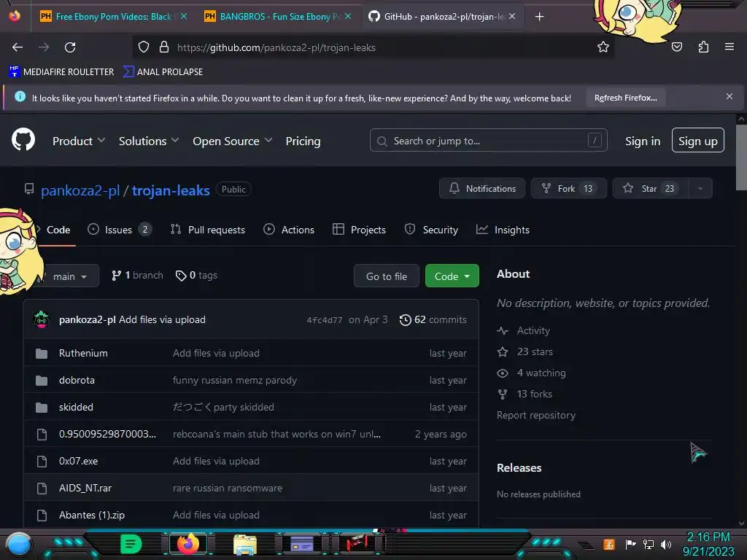Click the Firefox icon on the taskbar

click(188, 544)
